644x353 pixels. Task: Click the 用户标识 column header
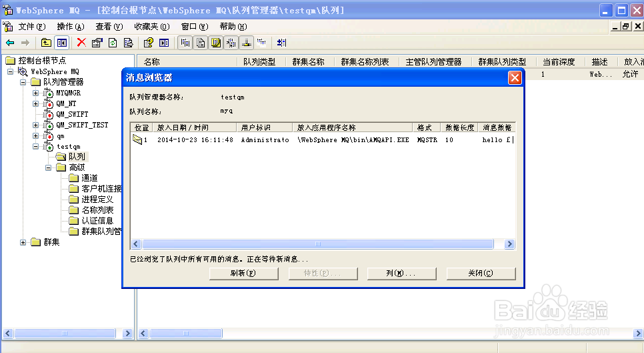coord(264,127)
